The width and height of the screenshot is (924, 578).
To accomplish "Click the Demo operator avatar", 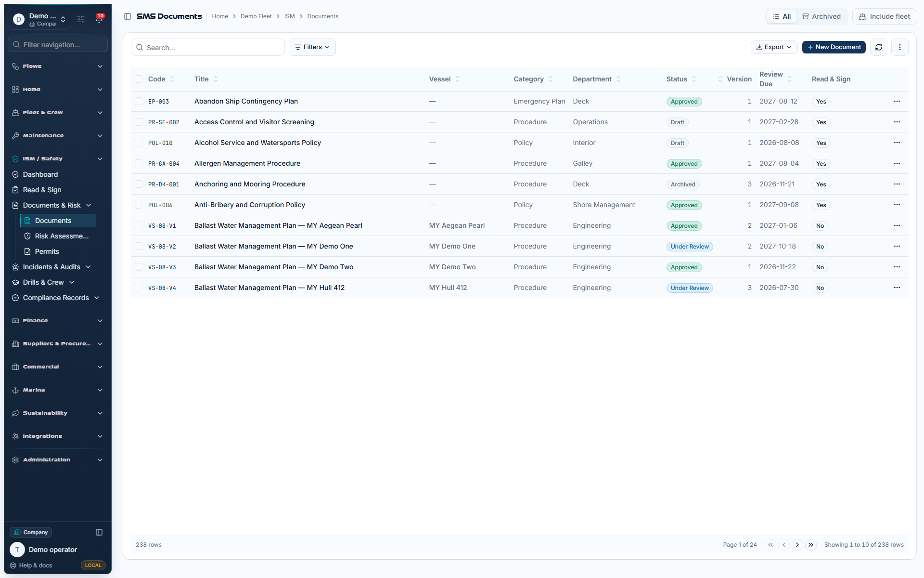I will (17, 550).
